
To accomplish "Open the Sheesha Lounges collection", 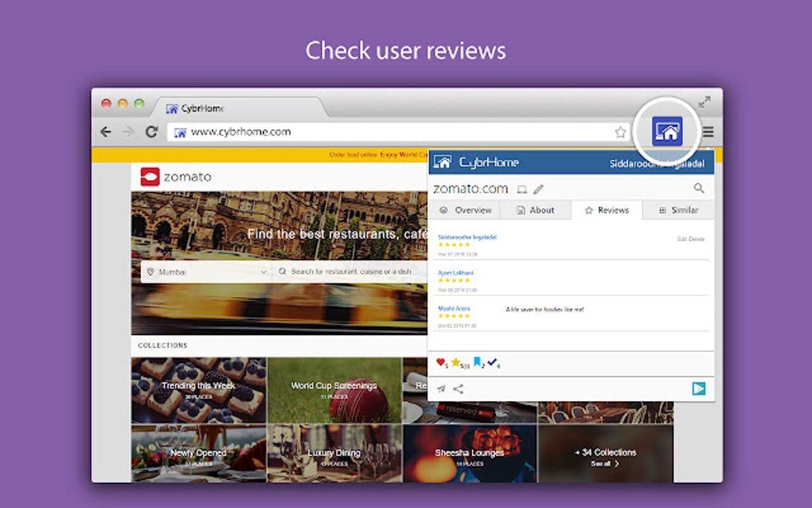I will pos(470,454).
